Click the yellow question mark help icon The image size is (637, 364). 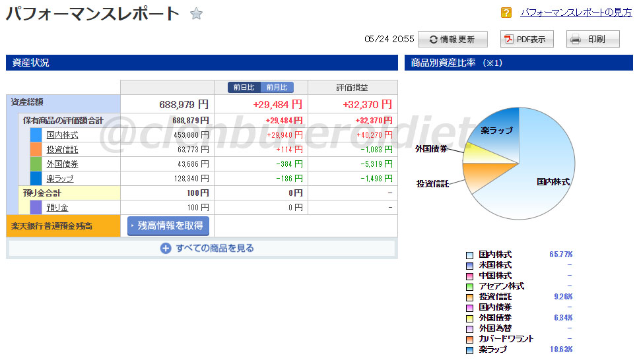506,13
